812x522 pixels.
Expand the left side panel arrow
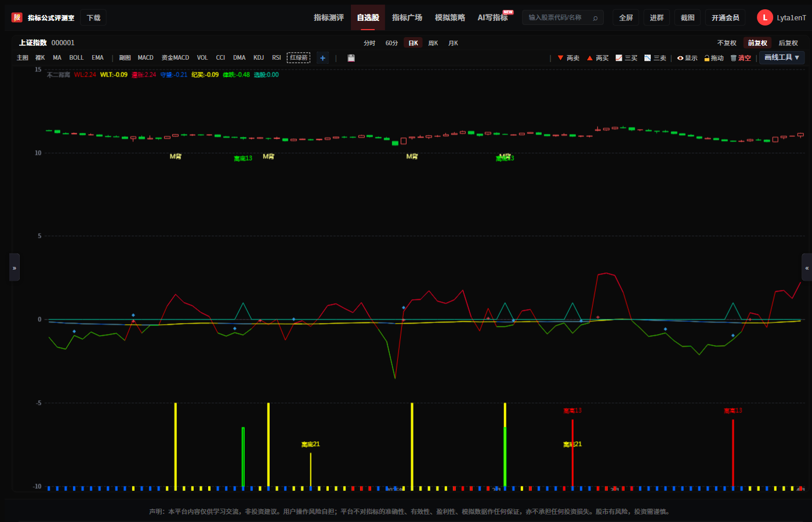tap(14, 267)
